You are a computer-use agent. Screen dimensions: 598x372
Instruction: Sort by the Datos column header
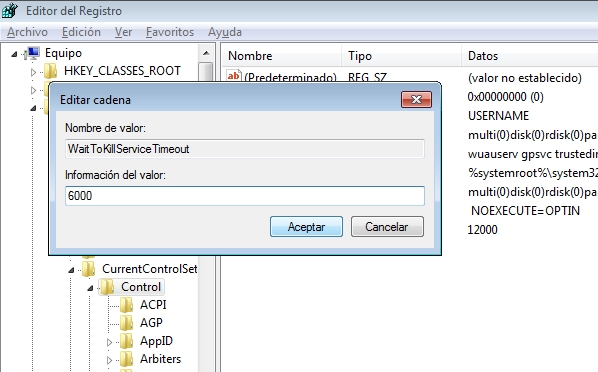tap(530, 56)
